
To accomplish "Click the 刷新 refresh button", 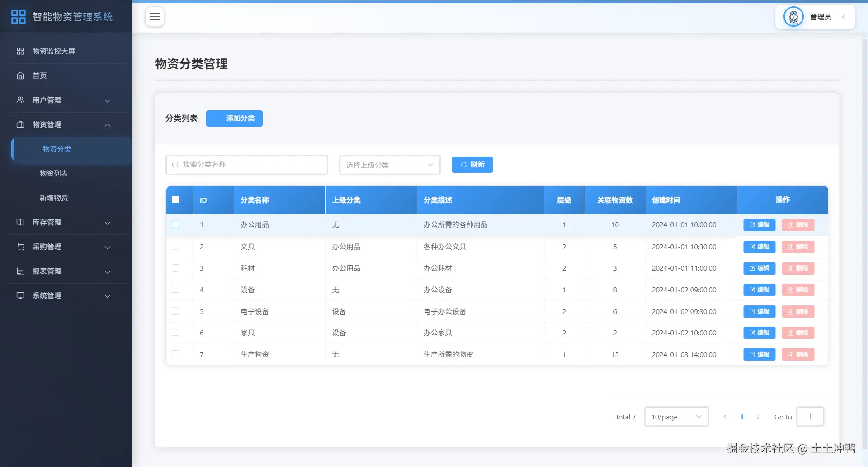I will (472, 165).
